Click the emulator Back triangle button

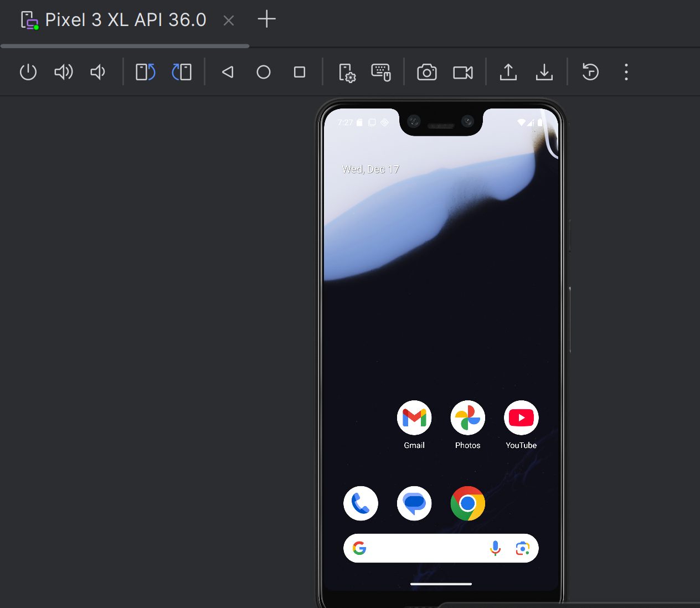tap(228, 72)
